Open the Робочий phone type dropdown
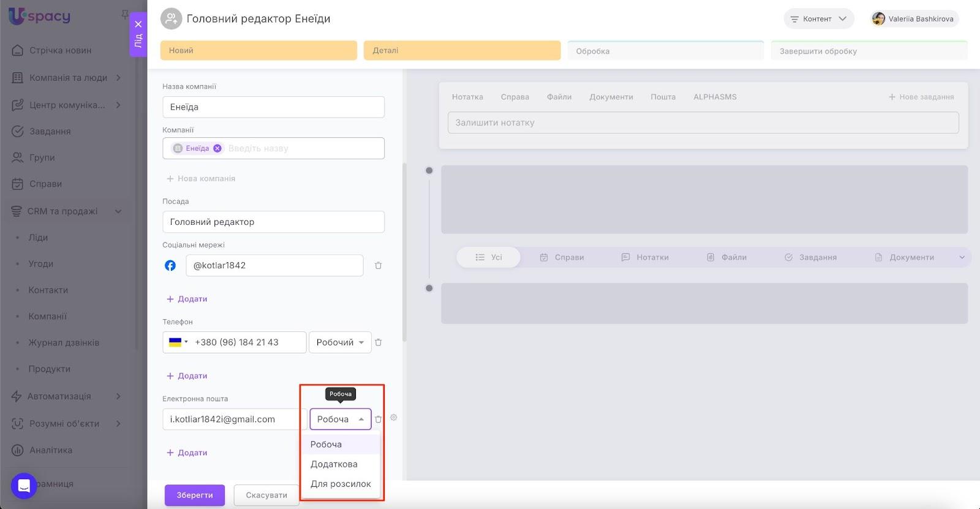Screen dimensions: 980x509 pos(340,342)
